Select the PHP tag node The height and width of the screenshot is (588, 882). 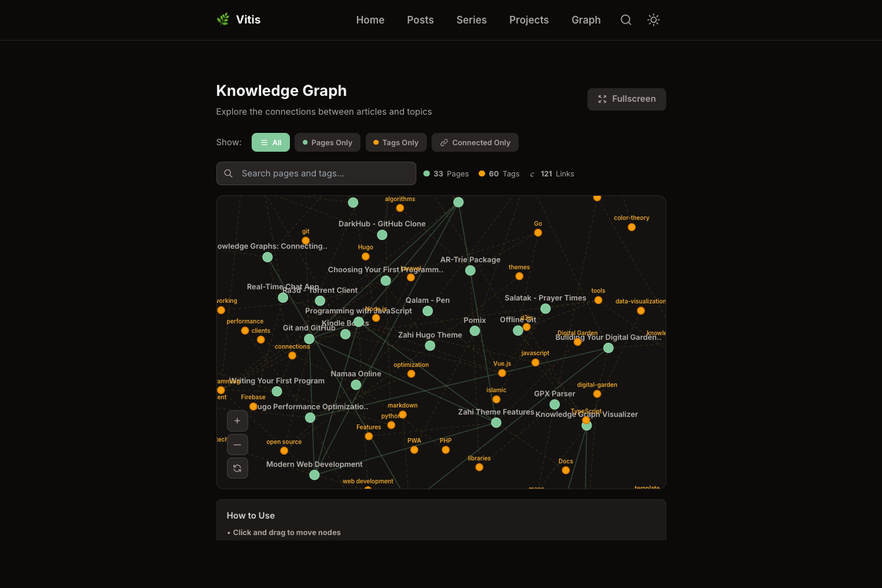446,450
